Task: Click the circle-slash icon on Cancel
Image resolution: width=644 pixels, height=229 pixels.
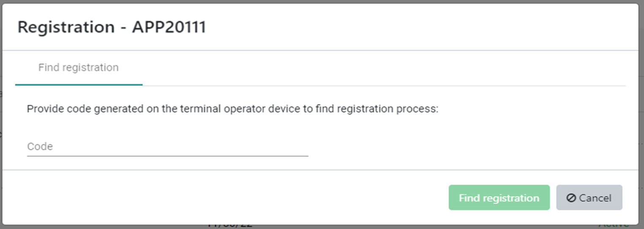Action: tap(571, 198)
